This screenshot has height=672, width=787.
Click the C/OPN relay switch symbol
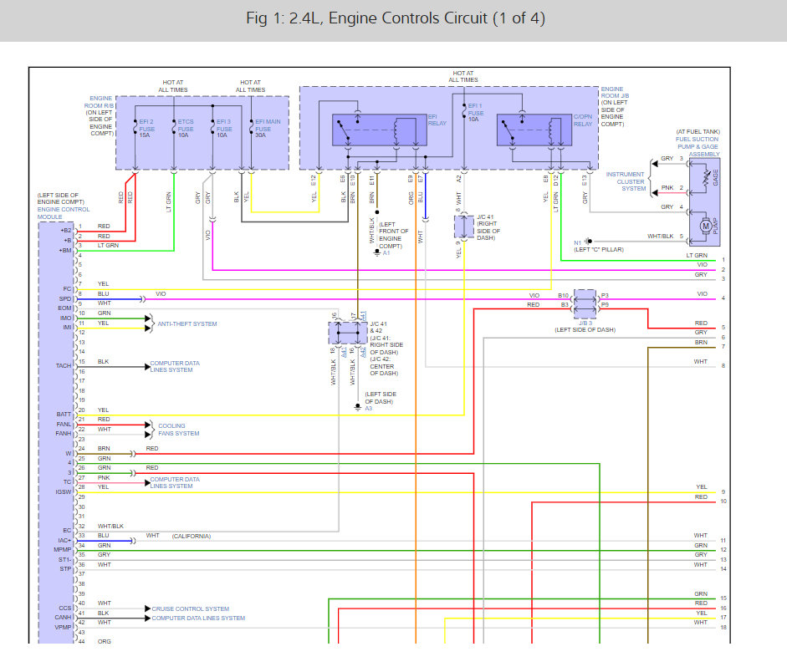pyautogui.click(x=508, y=130)
